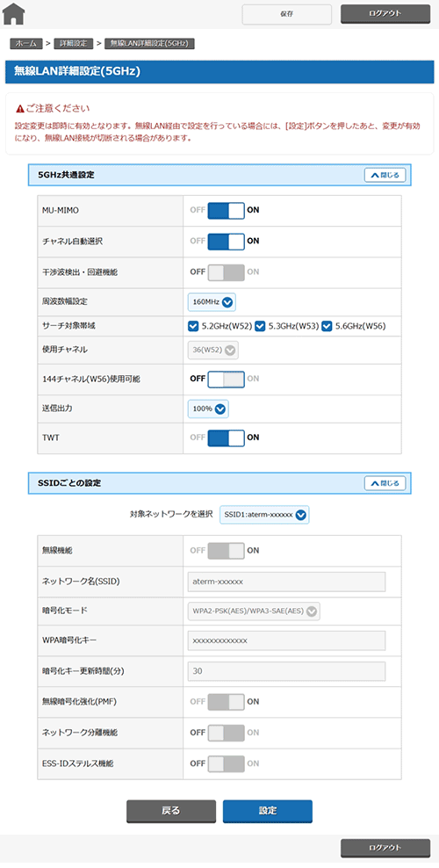Open the 暗号化モード WPA2-PSK/WPA3-SAE dropdown

click(x=254, y=611)
